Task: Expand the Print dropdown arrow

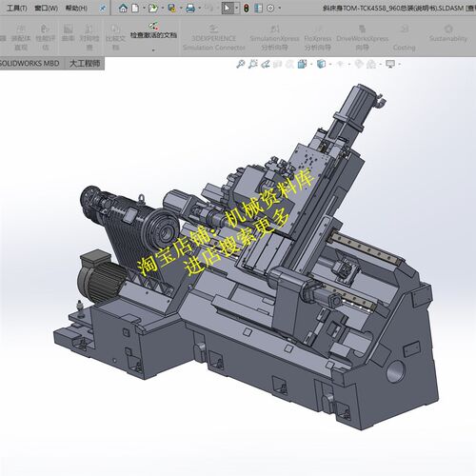Action: (200, 9)
